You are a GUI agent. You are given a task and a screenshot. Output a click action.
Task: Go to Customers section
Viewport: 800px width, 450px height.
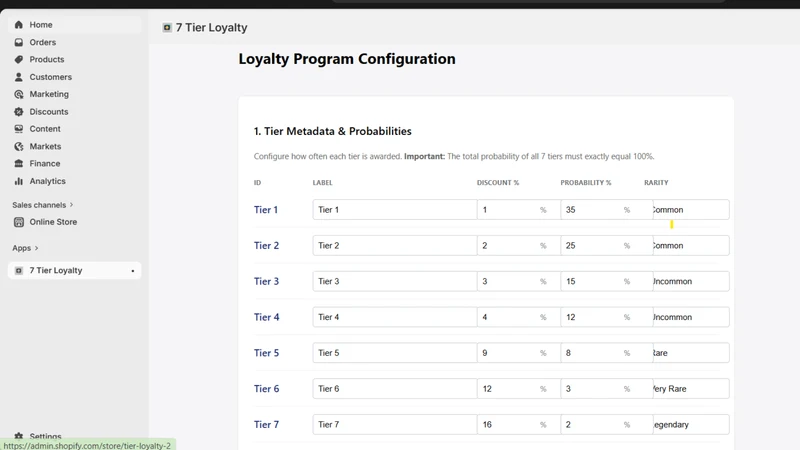pyautogui.click(x=74, y=77)
